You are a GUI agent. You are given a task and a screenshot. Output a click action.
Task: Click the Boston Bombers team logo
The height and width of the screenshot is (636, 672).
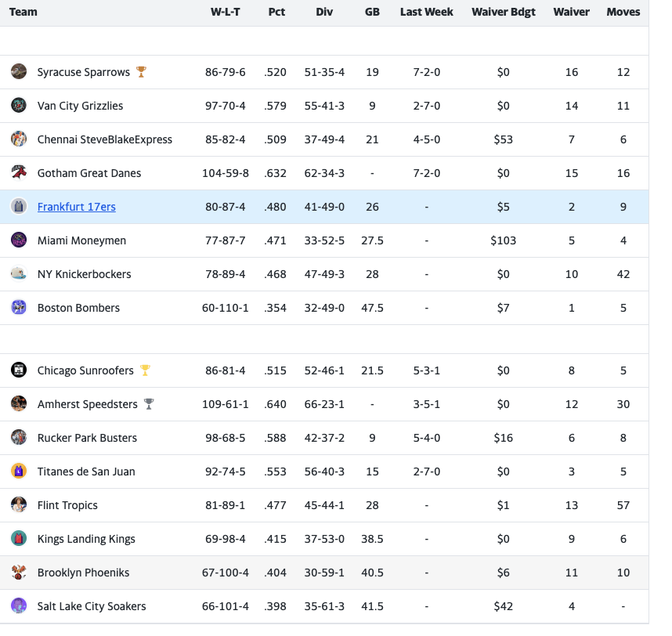(x=19, y=308)
